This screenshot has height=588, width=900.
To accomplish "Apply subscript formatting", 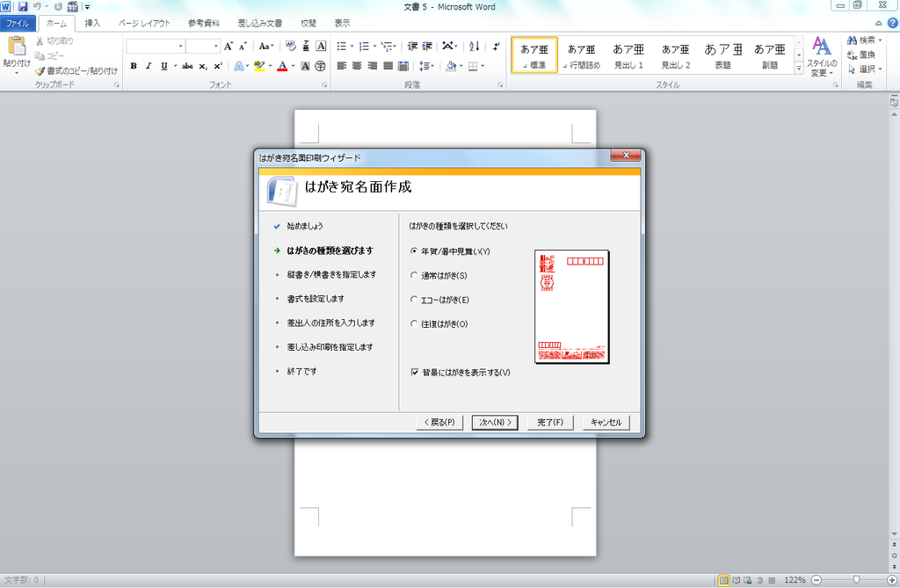I will click(x=203, y=66).
